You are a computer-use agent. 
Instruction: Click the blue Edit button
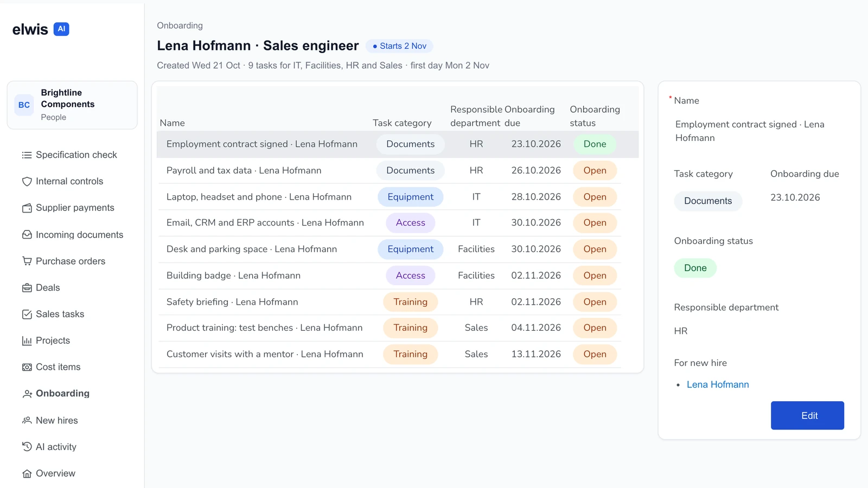click(x=807, y=415)
